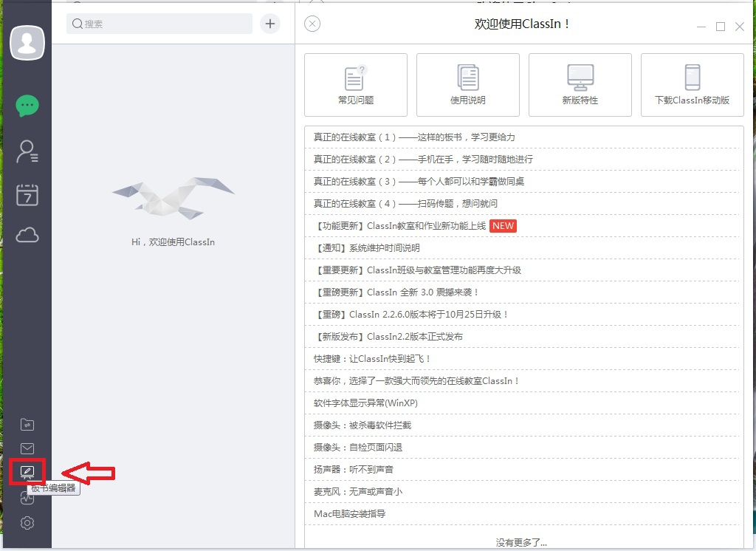The height and width of the screenshot is (551, 756).
Task: Open the 使用说明 usage instructions card
Action: (x=467, y=84)
